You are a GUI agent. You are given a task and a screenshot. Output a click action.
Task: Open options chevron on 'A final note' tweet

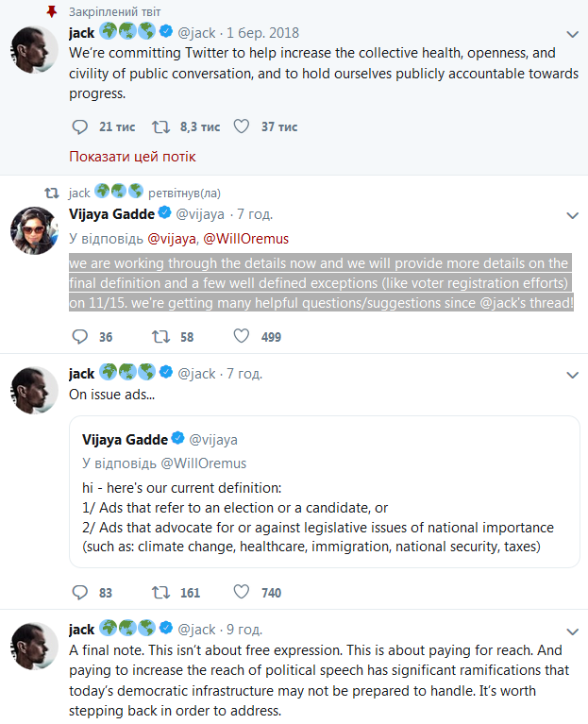(572, 630)
